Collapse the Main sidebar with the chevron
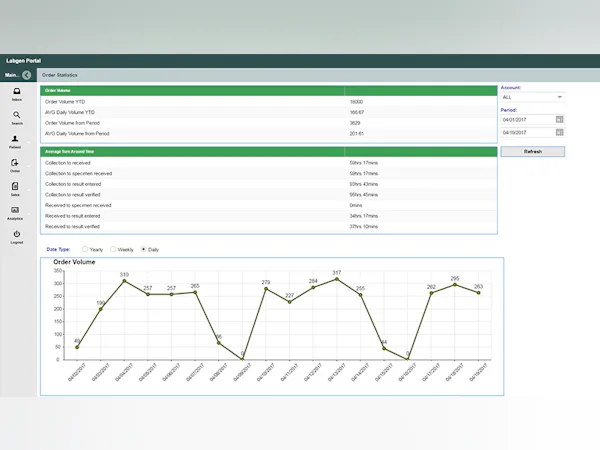600x450 pixels. [x=26, y=75]
